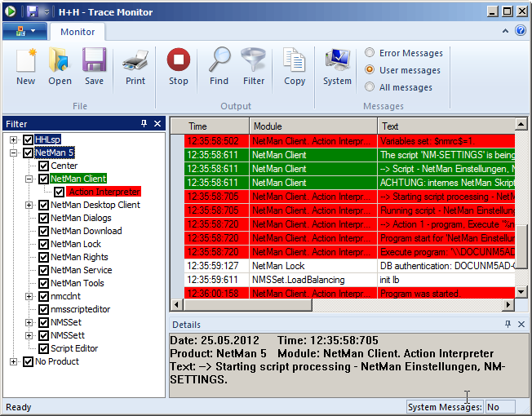Close the Filter panel

click(x=157, y=124)
